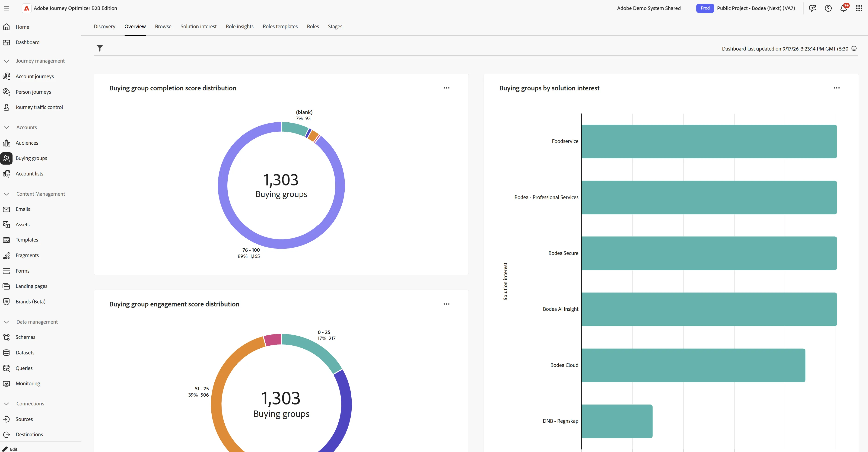868x452 pixels.
Task: Click the DNB - Regnskap bar
Action: click(617, 421)
